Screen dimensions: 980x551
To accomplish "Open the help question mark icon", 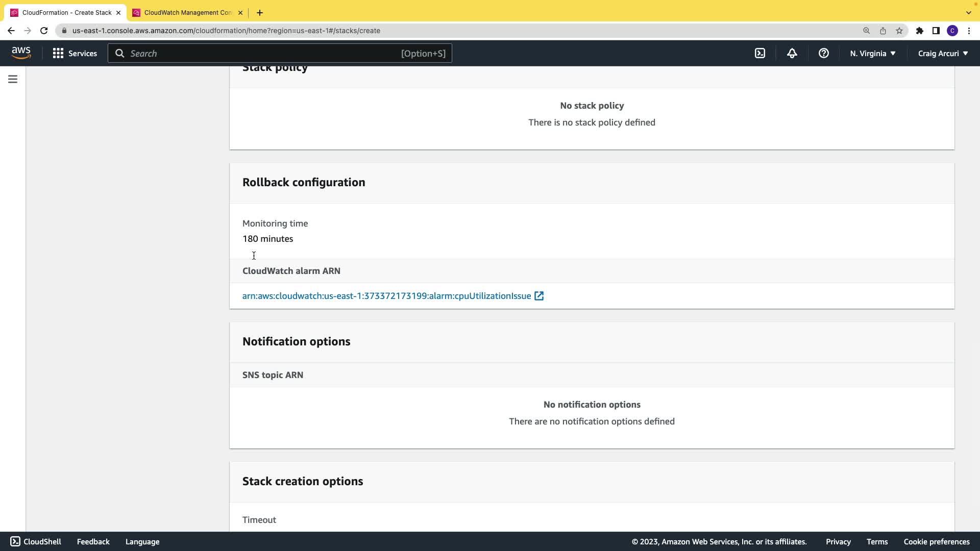I will (823, 53).
